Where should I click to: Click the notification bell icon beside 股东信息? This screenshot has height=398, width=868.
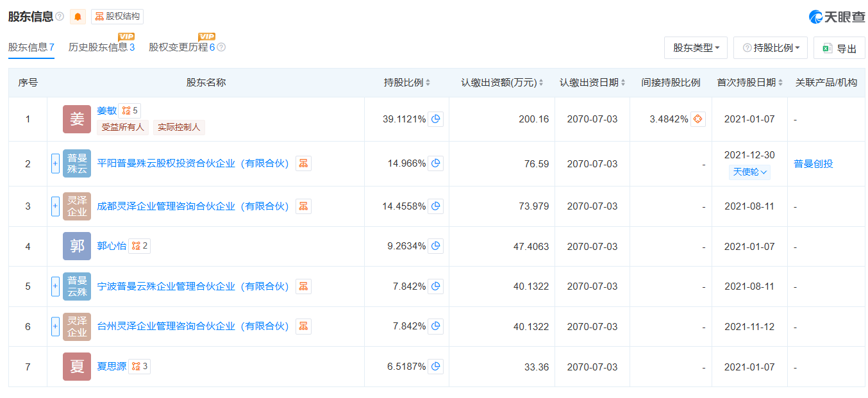tap(77, 16)
